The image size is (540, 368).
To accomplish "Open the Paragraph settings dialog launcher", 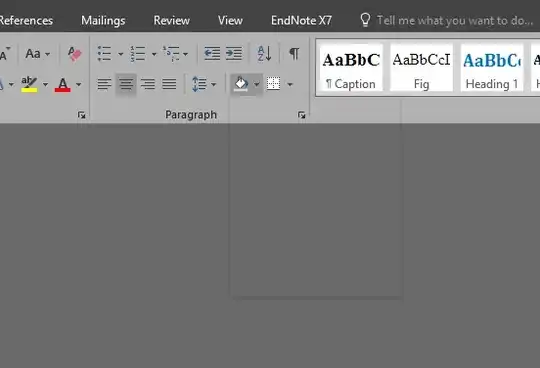I will pyautogui.click(x=302, y=115).
